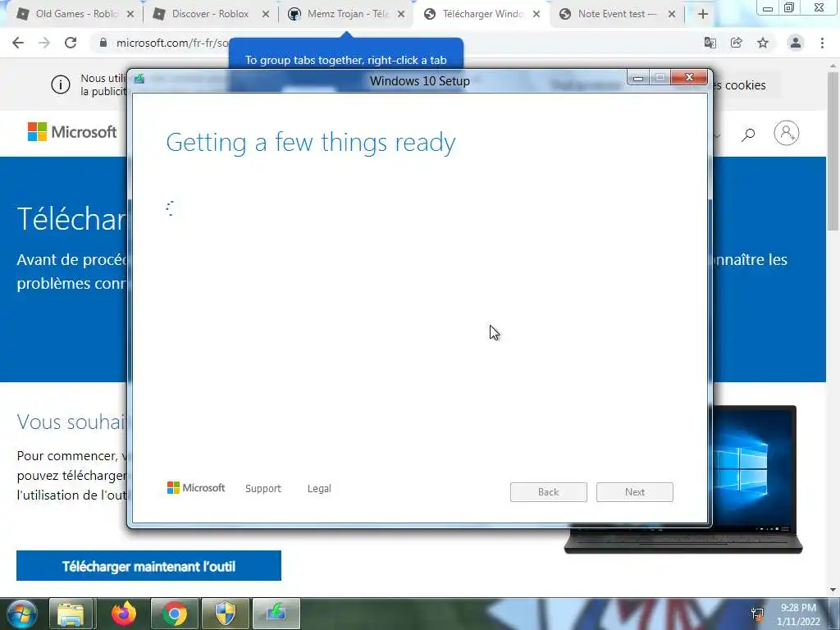Reload the Microsoft page
840x630 pixels.
coord(71,43)
